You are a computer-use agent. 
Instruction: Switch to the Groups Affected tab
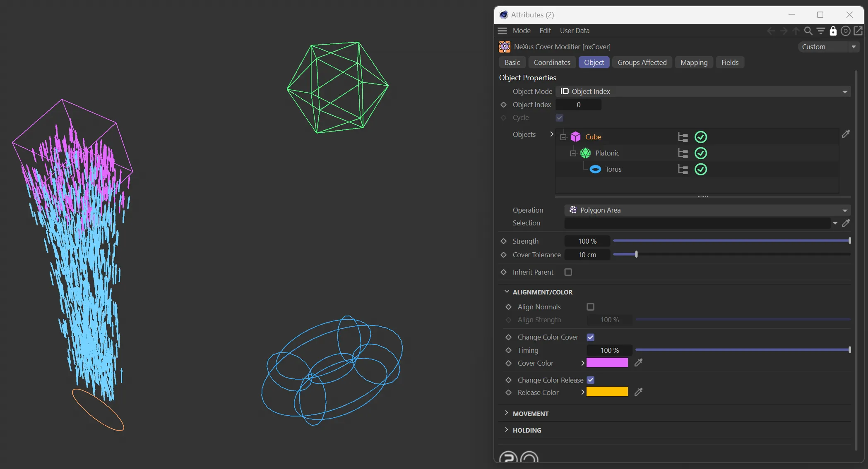pyautogui.click(x=642, y=62)
